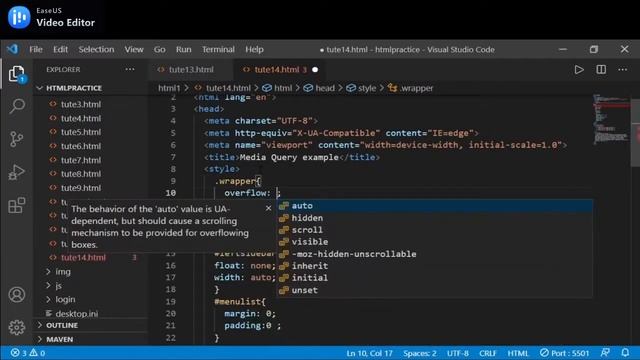Choose 'auto' suggestion

[x=435, y=206]
